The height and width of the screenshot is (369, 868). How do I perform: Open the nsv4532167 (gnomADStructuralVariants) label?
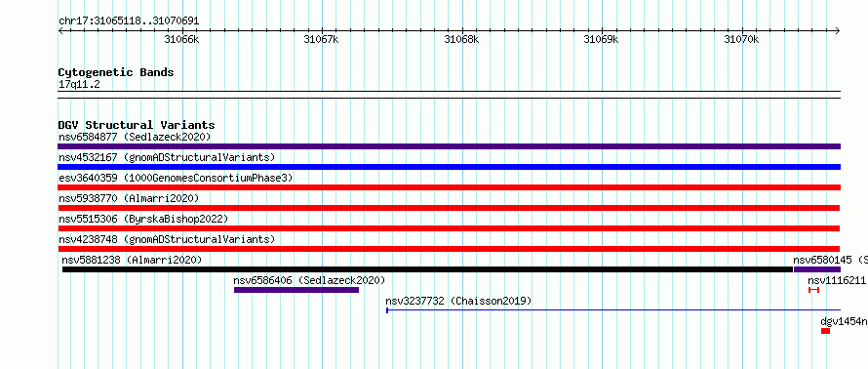167,157
